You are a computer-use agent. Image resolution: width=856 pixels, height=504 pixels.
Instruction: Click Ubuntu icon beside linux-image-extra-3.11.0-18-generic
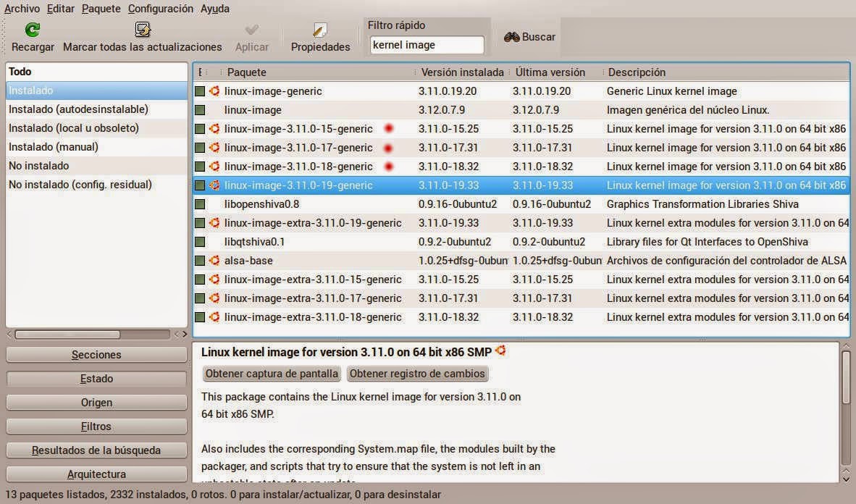pos(214,316)
